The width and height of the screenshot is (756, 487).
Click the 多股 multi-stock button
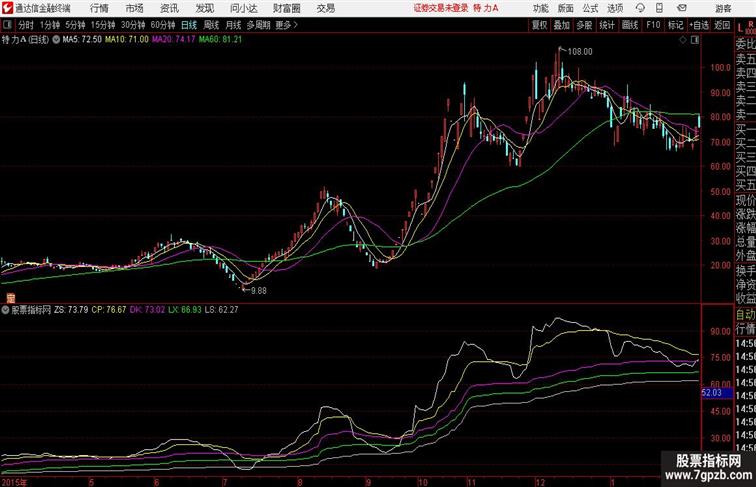click(x=584, y=25)
